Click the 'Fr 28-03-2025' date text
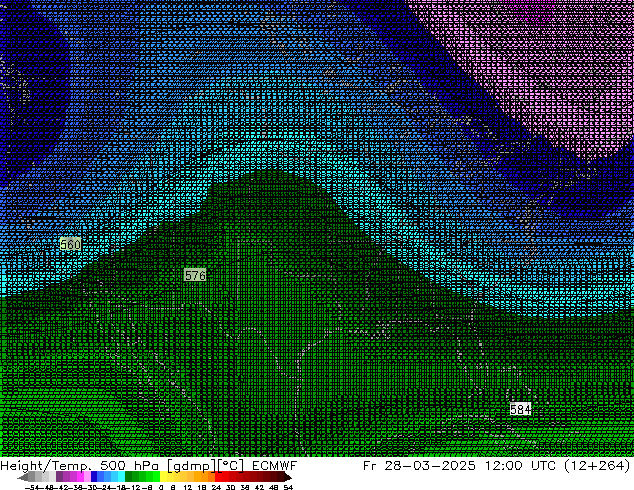The width and height of the screenshot is (634, 490). [x=419, y=466]
